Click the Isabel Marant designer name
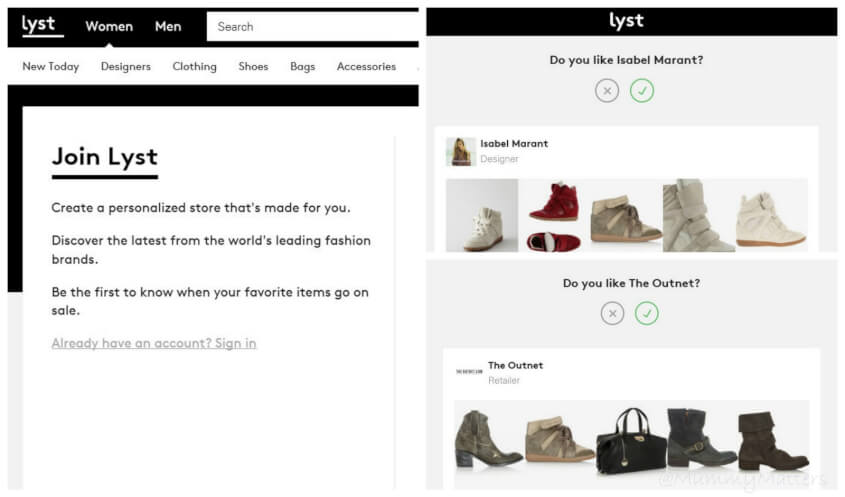Image resolution: width=845 pixels, height=497 pixels. click(514, 143)
